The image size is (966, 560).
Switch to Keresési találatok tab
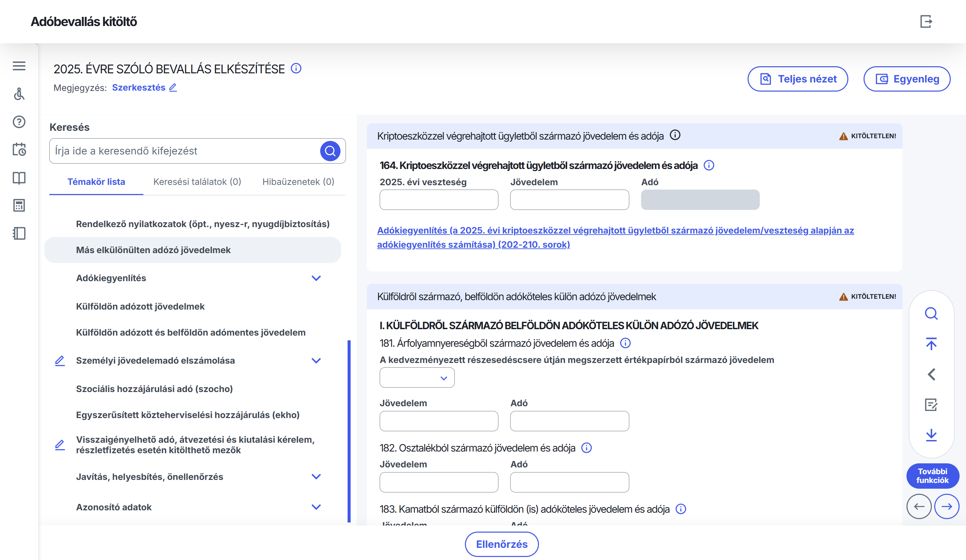click(x=197, y=181)
